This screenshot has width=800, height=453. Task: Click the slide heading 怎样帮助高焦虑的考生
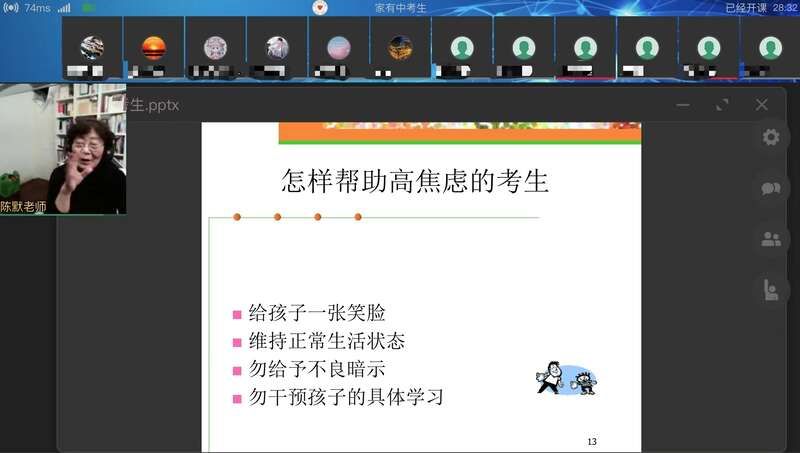(415, 182)
